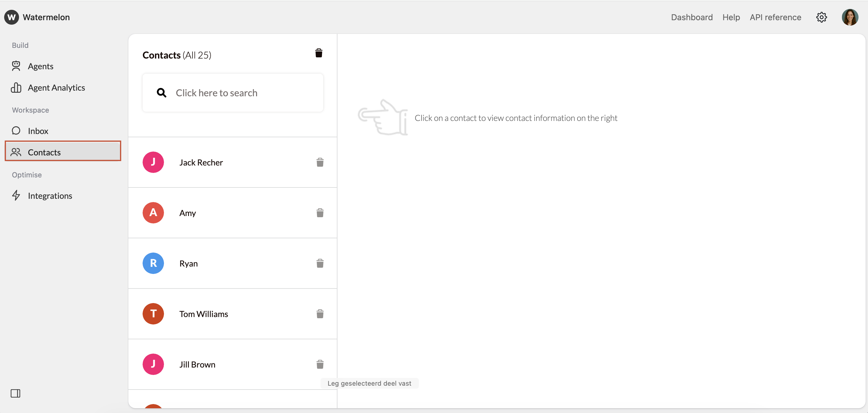Open contact Jill Brown
Image resolution: width=868 pixels, height=413 pixels.
coord(233,365)
